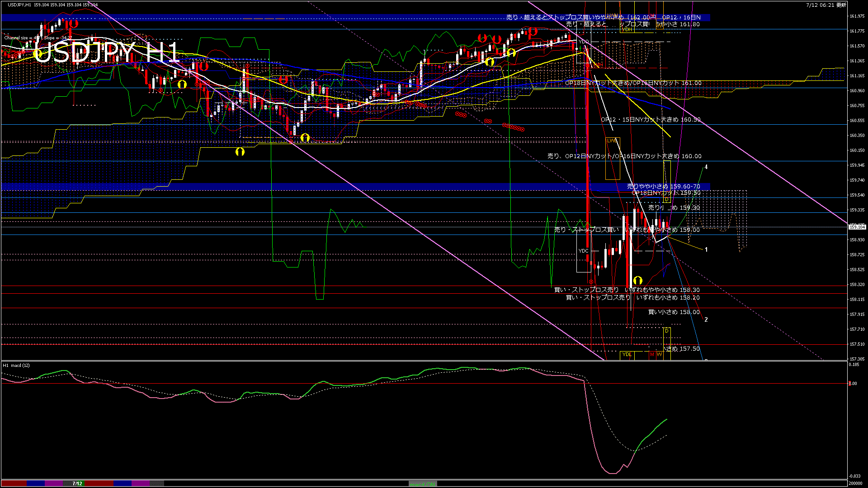This screenshot has height=488, width=868.
Task: Click the YDH label near chart top
Action: coord(627,30)
